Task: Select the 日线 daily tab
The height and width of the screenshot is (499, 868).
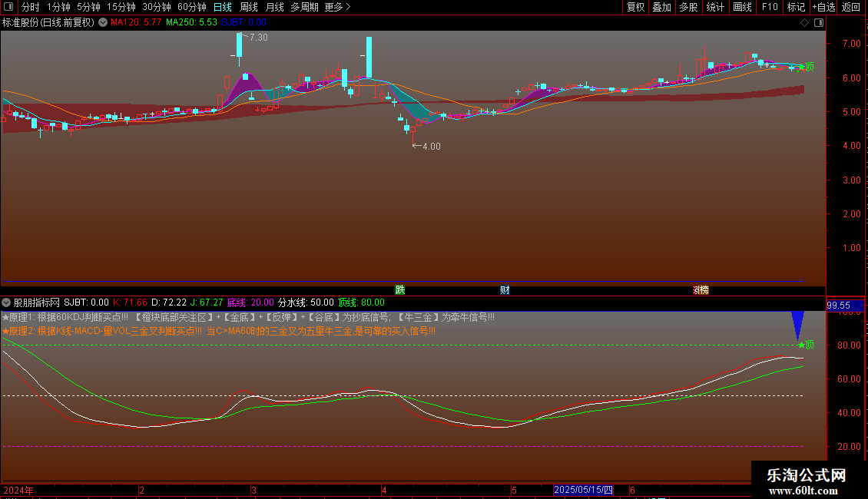Action: coord(223,7)
